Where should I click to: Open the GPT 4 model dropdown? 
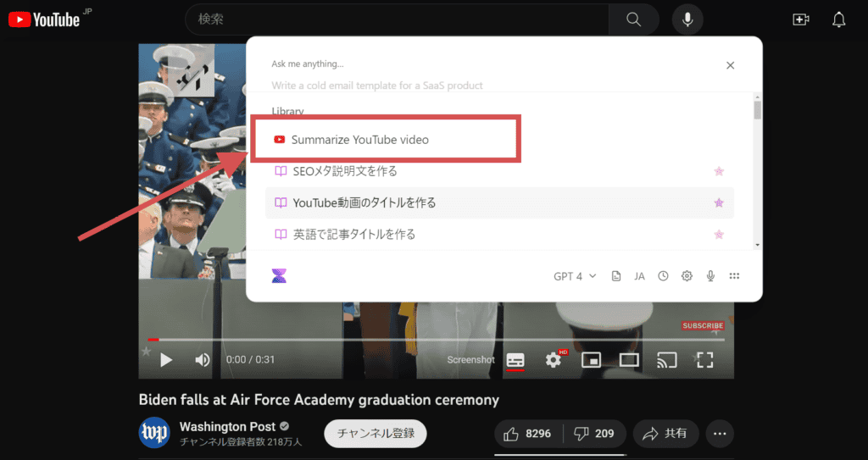[575, 276]
